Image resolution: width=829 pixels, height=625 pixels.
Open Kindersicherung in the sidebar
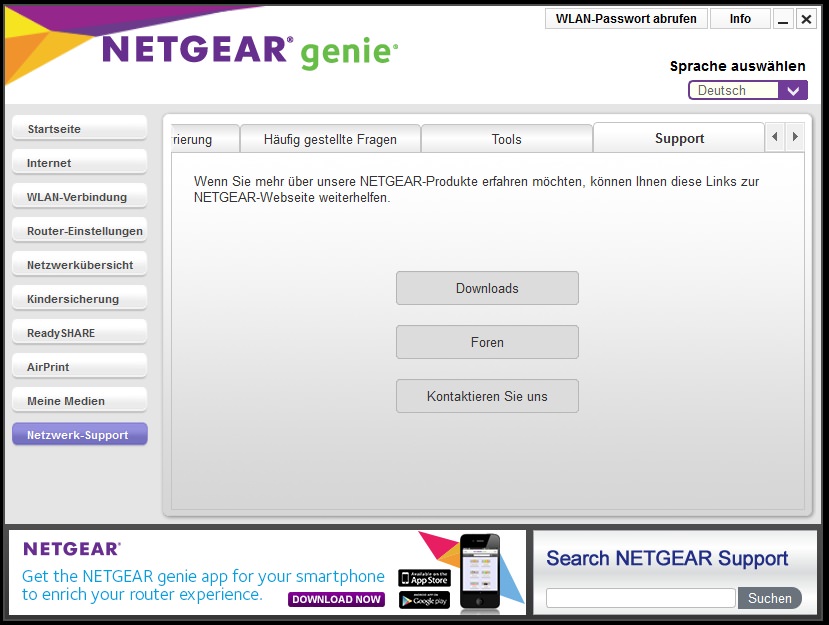pyautogui.click(x=80, y=299)
